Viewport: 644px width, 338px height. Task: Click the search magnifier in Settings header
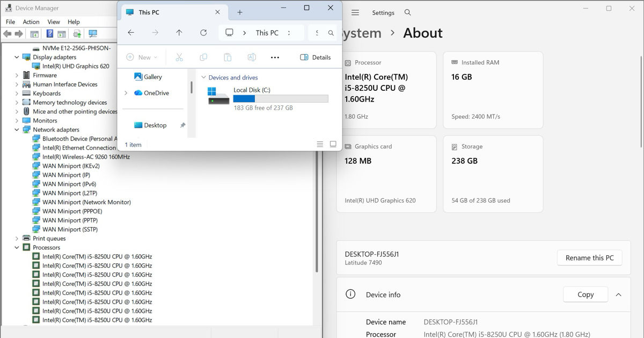(x=408, y=12)
